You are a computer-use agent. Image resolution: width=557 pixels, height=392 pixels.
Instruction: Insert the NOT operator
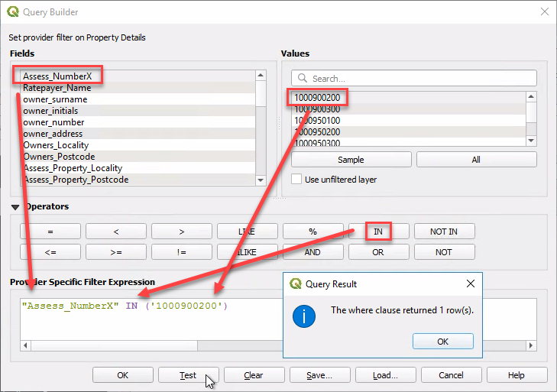tap(445, 252)
